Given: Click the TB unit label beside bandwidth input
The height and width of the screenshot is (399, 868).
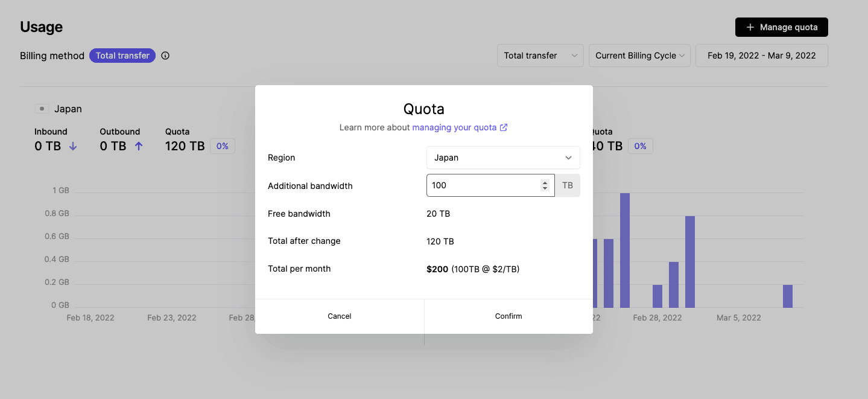Looking at the screenshot, I should click(567, 185).
